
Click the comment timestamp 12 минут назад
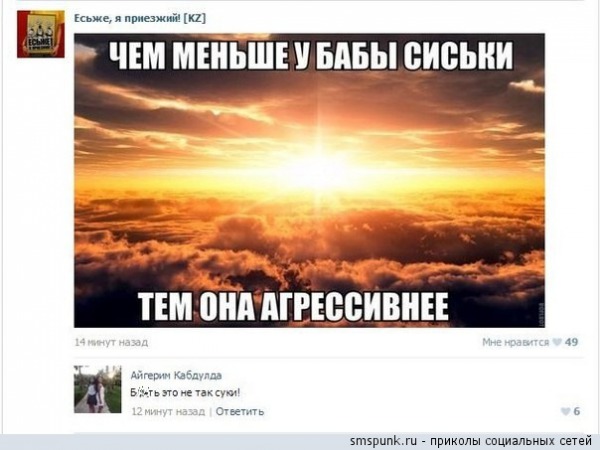click(x=168, y=411)
